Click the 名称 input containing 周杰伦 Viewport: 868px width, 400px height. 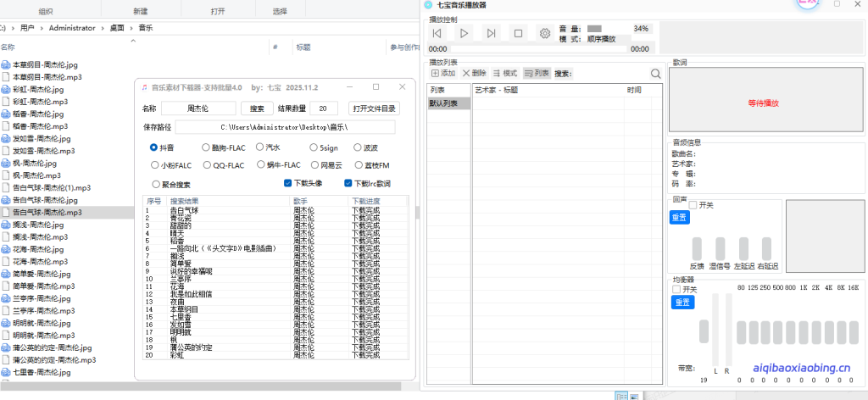(198, 108)
